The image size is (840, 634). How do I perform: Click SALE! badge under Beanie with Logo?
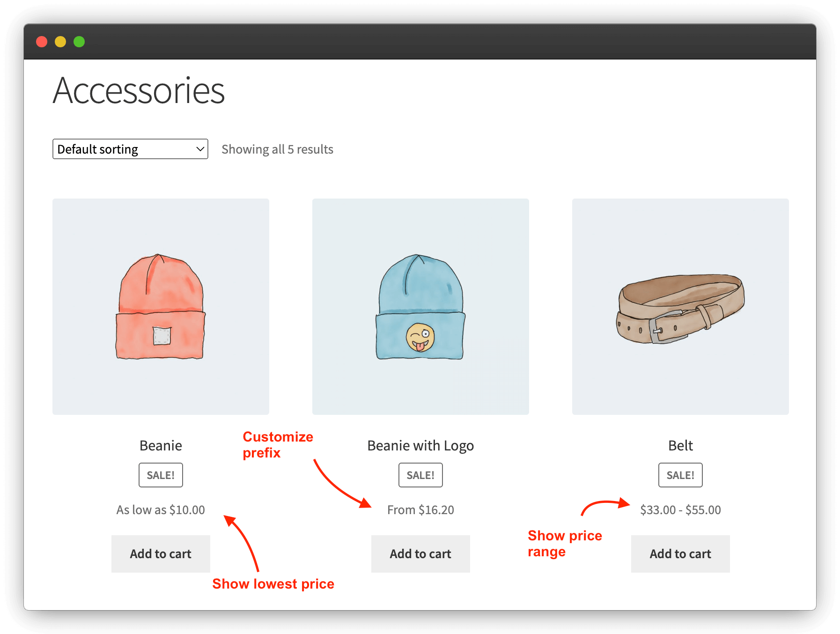pos(420,475)
